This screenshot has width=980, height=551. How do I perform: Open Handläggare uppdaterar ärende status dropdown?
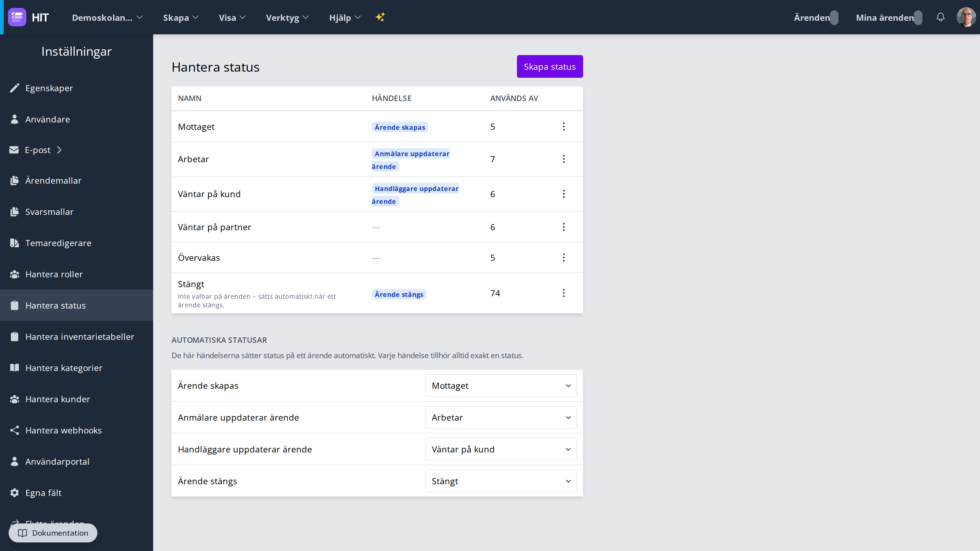tap(501, 449)
